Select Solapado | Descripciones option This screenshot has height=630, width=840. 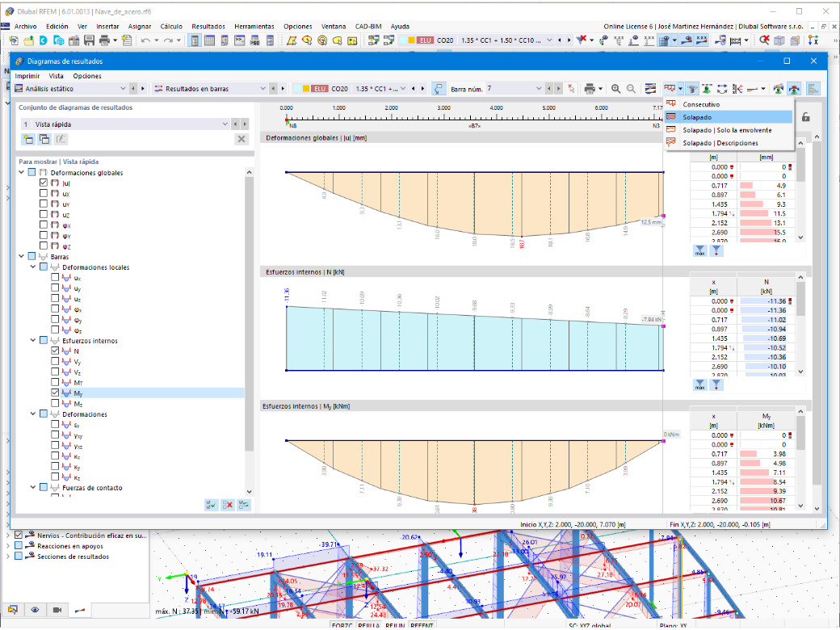pos(728,143)
